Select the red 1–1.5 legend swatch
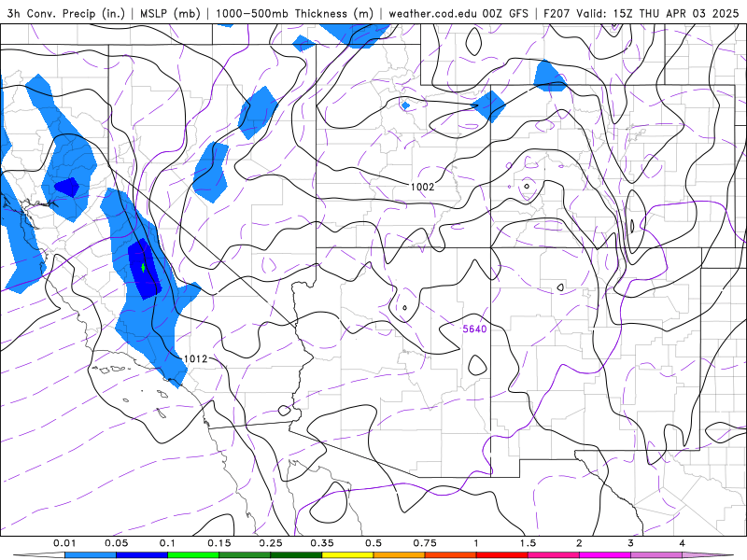This screenshot has width=747, height=560. tap(502, 555)
